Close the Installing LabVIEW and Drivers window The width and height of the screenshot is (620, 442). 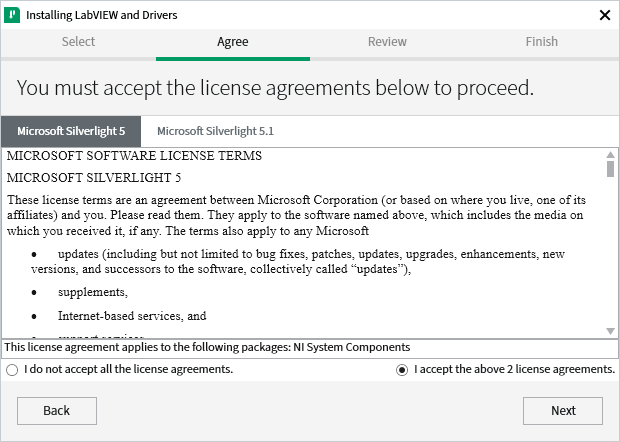pyautogui.click(x=604, y=15)
